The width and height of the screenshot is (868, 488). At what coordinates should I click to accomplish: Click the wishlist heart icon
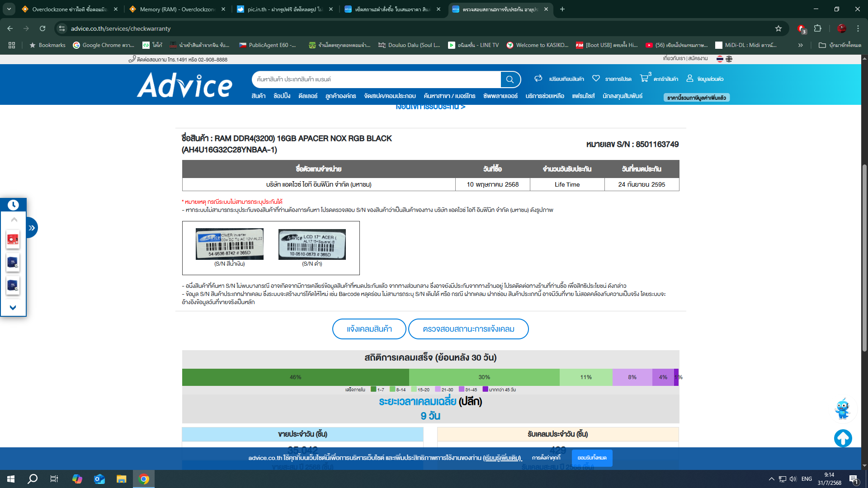pyautogui.click(x=596, y=79)
